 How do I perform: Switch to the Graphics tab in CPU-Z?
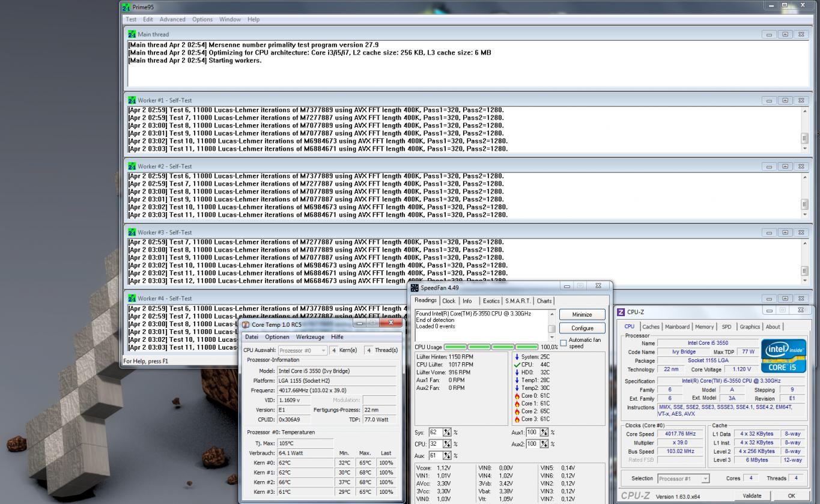pyautogui.click(x=750, y=327)
